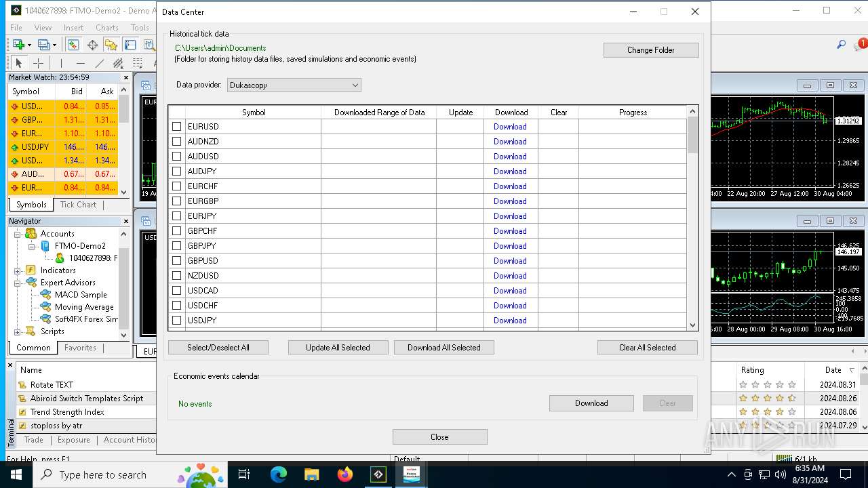Viewport: 868px width, 488px height.
Task: Open the Data provider Dukascopy dropdown
Action: tap(294, 85)
